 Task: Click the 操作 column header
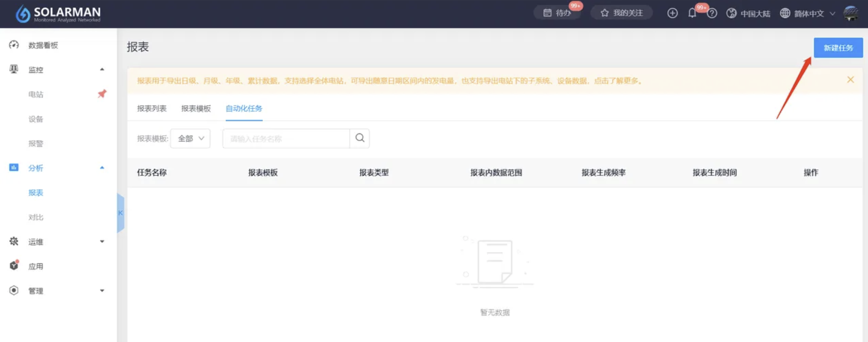coord(811,172)
